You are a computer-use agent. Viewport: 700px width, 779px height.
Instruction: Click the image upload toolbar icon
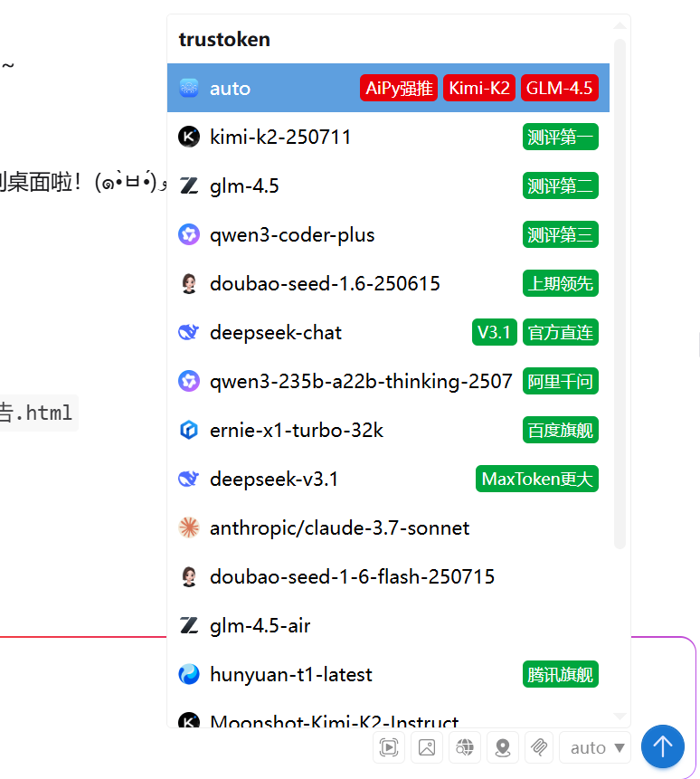point(427,747)
